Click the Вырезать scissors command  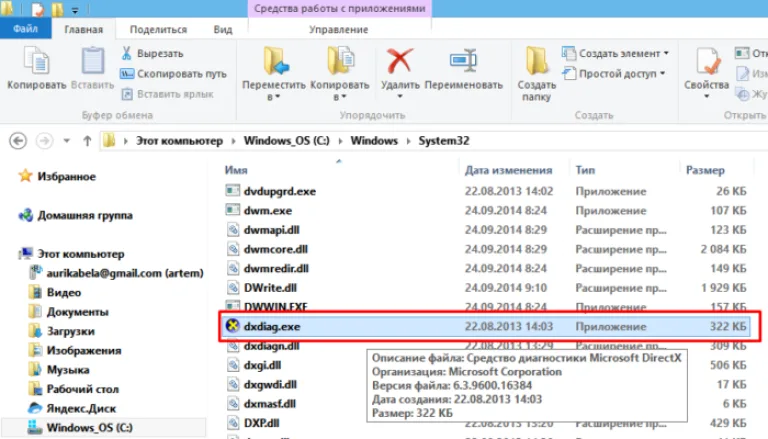pyautogui.click(x=152, y=53)
